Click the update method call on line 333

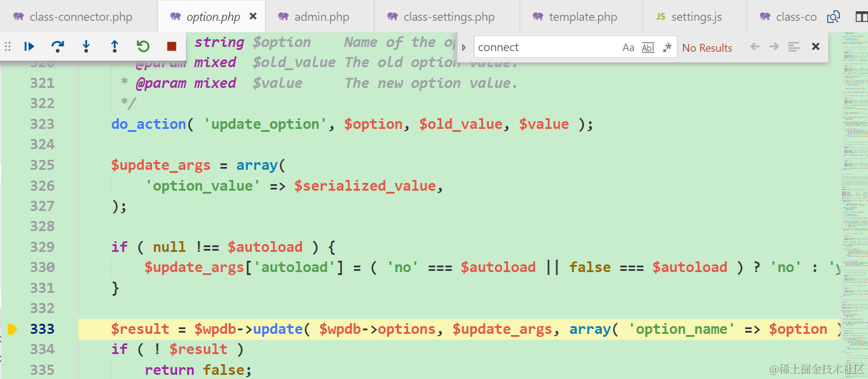[278, 329]
